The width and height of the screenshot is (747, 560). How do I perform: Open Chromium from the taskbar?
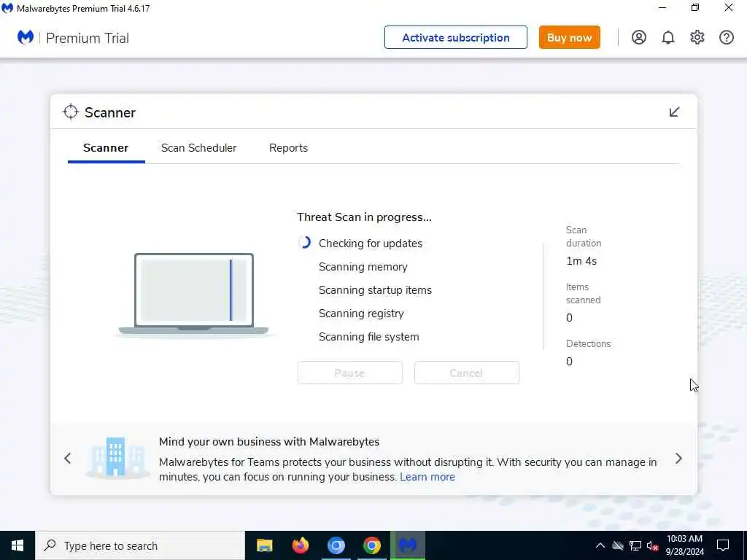point(336,545)
